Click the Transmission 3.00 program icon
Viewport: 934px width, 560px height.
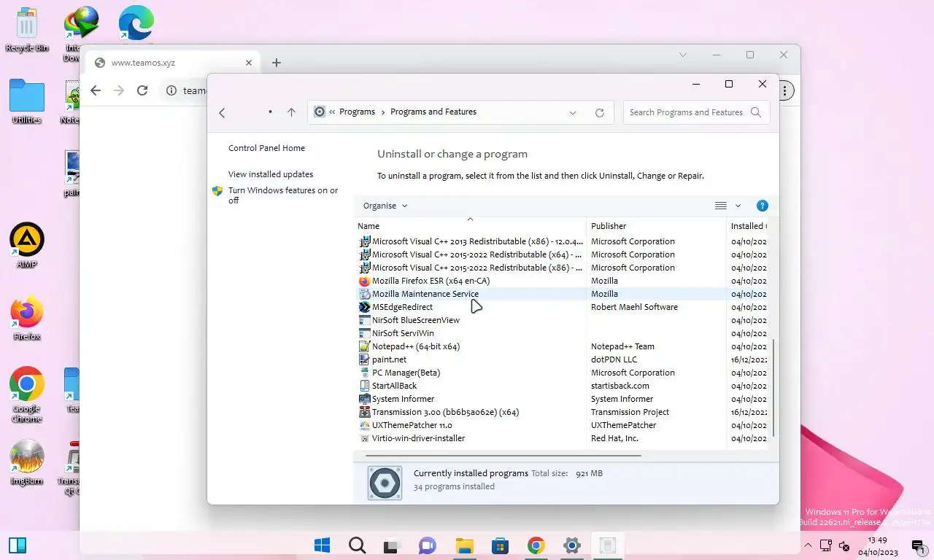point(365,412)
